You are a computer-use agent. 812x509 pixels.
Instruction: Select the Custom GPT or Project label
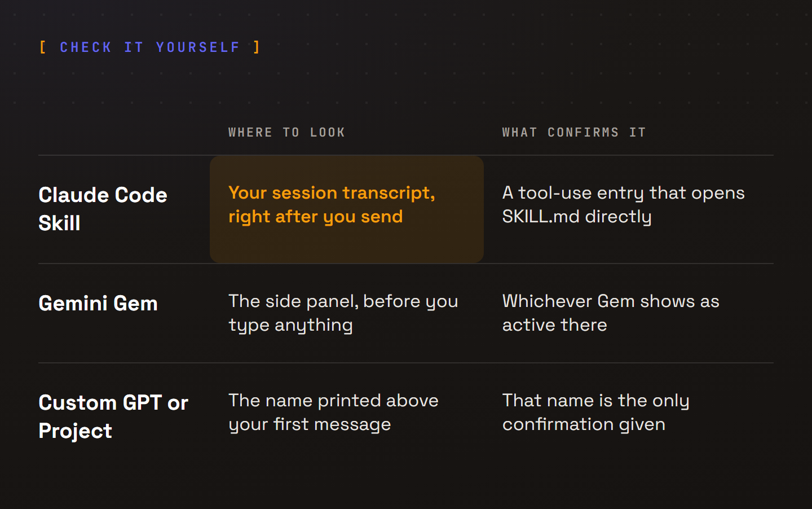pyautogui.click(x=113, y=416)
